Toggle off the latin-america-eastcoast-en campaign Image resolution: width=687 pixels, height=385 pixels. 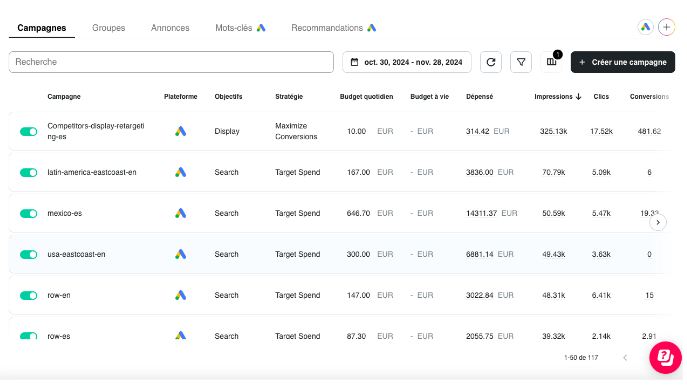coord(28,173)
